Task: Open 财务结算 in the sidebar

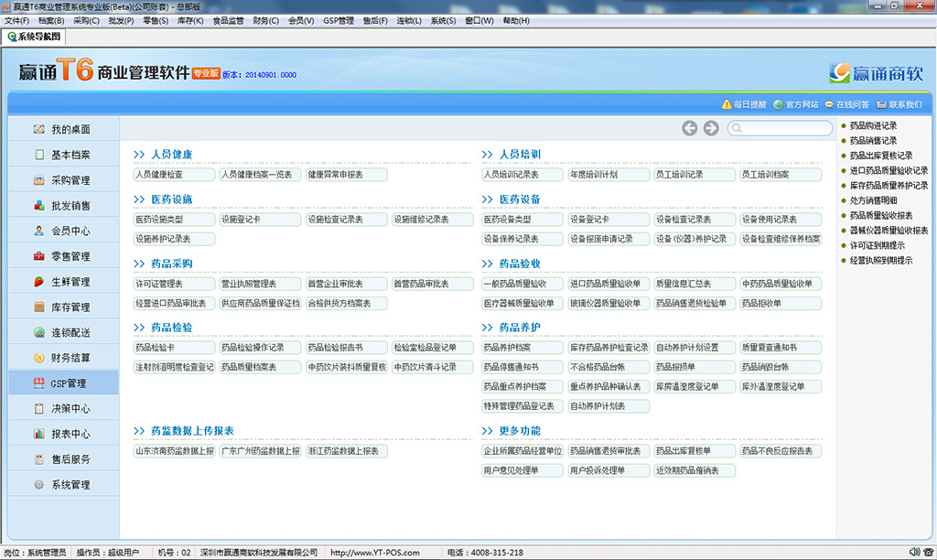Action: click(x=39, y=358)
